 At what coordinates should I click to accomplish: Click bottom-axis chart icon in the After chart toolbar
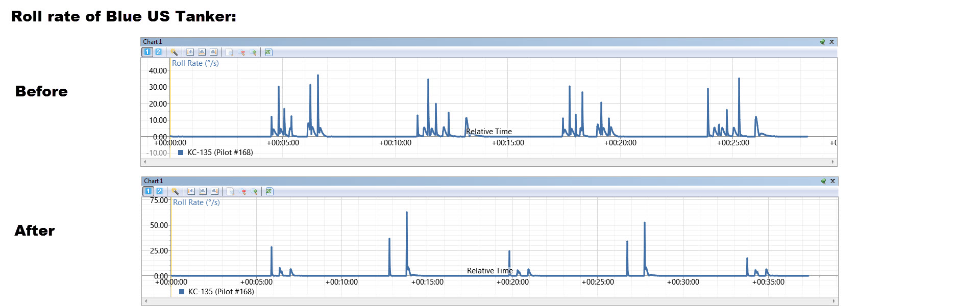pyautogui.click(x=203, y=191)
